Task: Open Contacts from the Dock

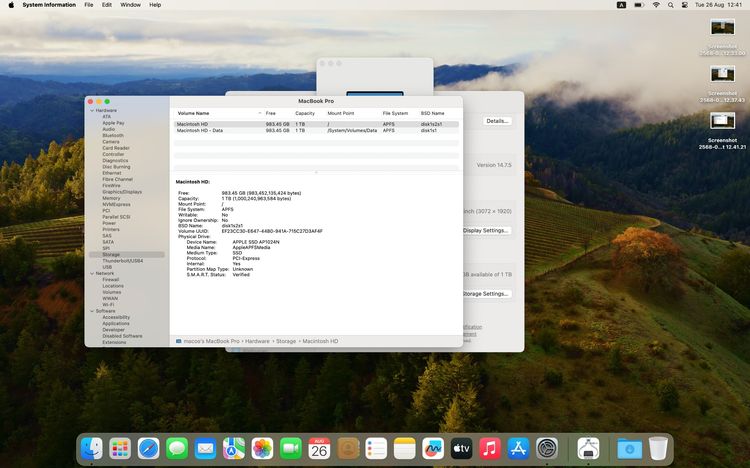Action: (x=348, y=449)
